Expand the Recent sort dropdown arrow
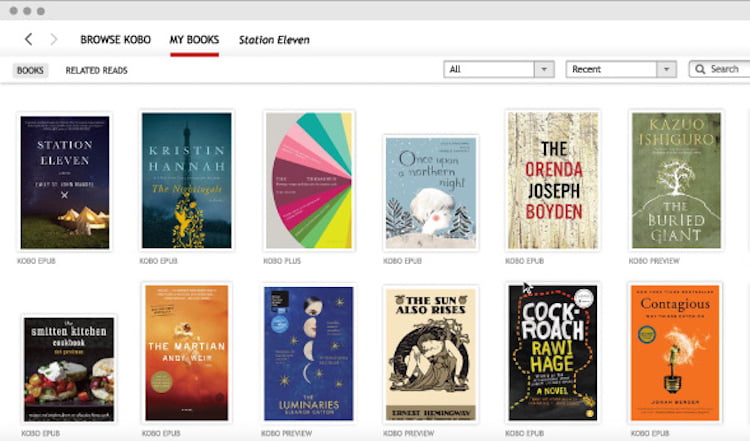This screenshot has width=750, height=441. [666, 69]
